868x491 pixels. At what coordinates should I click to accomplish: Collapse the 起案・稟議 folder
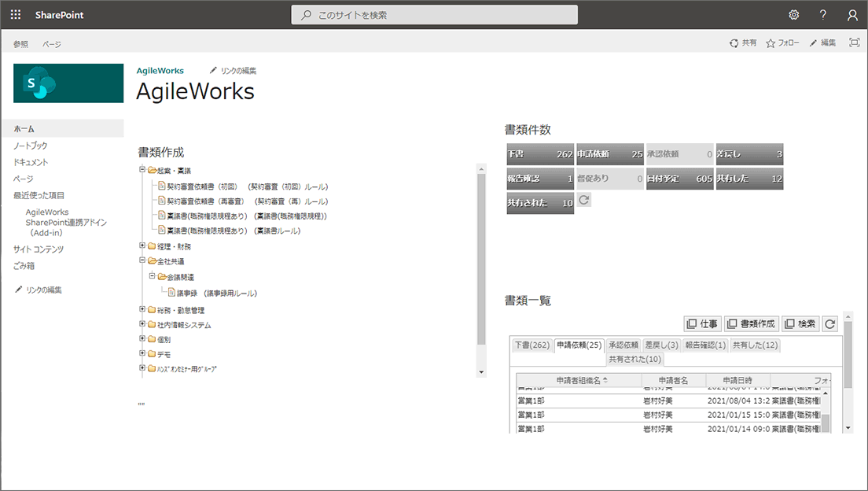(142, 170)
